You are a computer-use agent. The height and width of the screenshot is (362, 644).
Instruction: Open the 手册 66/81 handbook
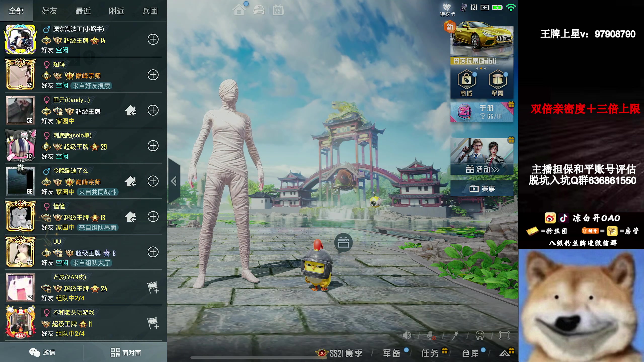482,112
